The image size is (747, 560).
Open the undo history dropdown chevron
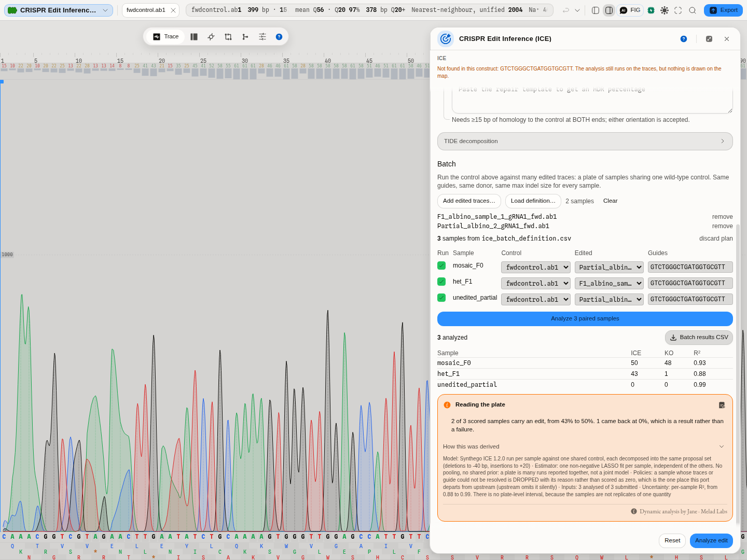click(577, 10)
